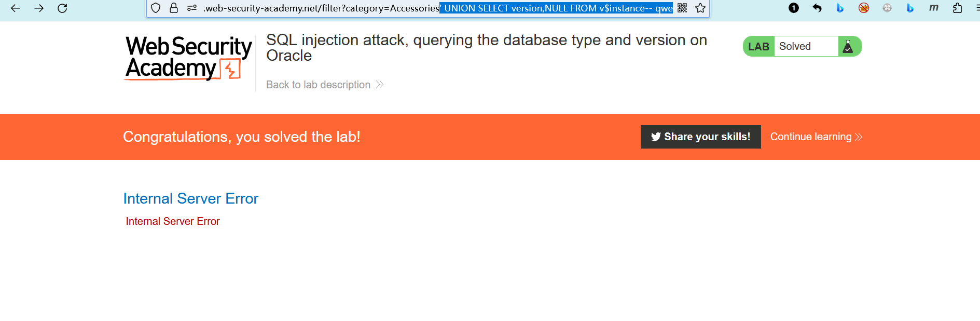The height and width of the screenshot is (321, 980).
Task: Click the QR code icon in address bar
Action: pos(682,8)
